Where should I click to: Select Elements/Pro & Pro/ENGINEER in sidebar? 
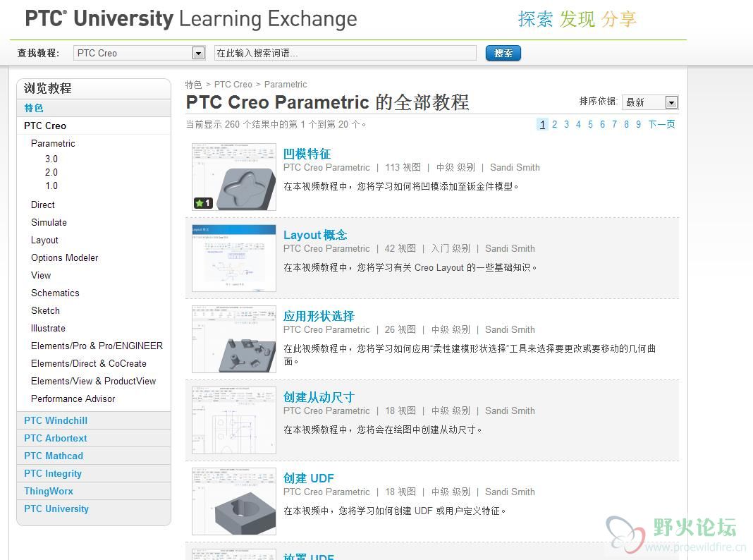(x=97, y=346)
